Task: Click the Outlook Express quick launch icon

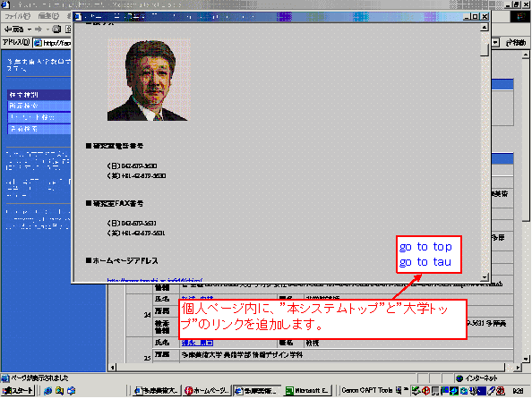Action: (59, 391)
